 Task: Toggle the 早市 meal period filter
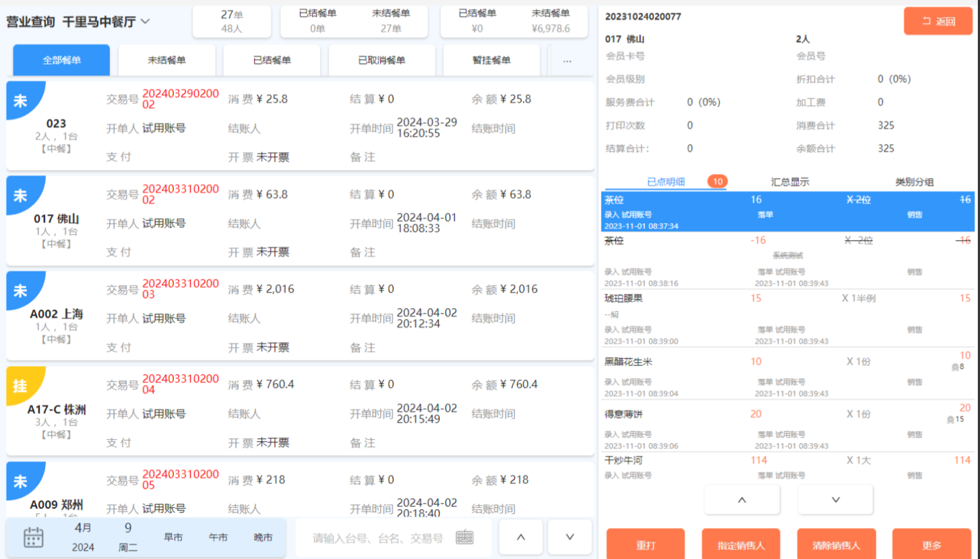(x=173, y=537)
